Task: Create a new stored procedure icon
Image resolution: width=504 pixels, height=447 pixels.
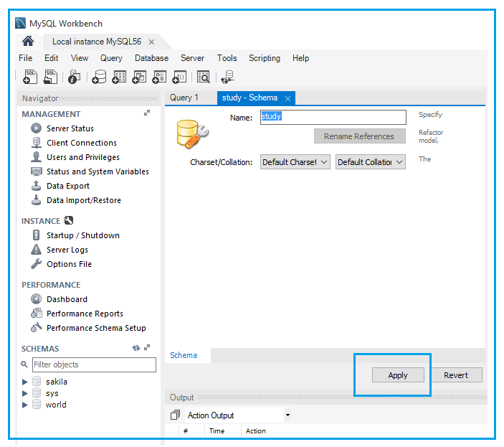Action: point(159,77)
